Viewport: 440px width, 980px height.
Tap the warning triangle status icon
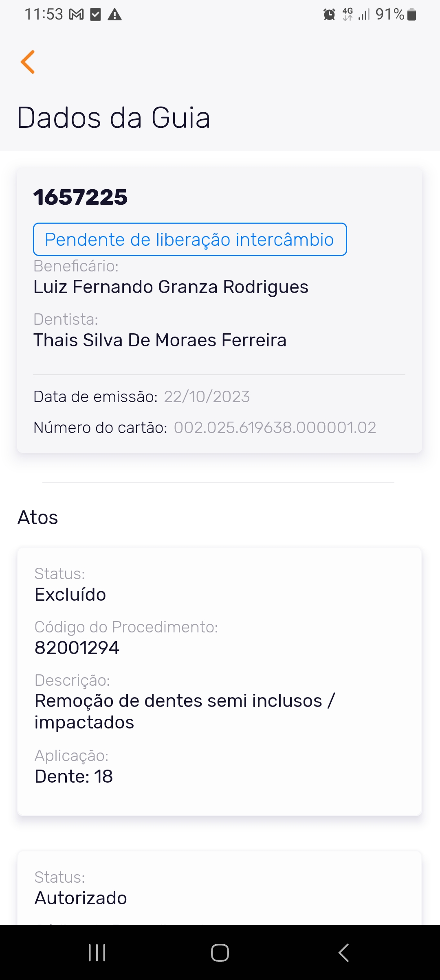coord(114,15)
